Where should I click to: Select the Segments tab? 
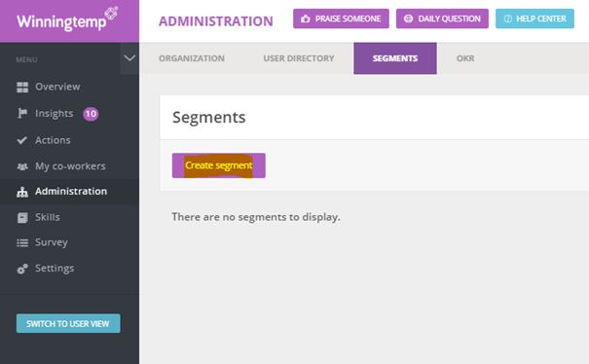click(395, 58)
